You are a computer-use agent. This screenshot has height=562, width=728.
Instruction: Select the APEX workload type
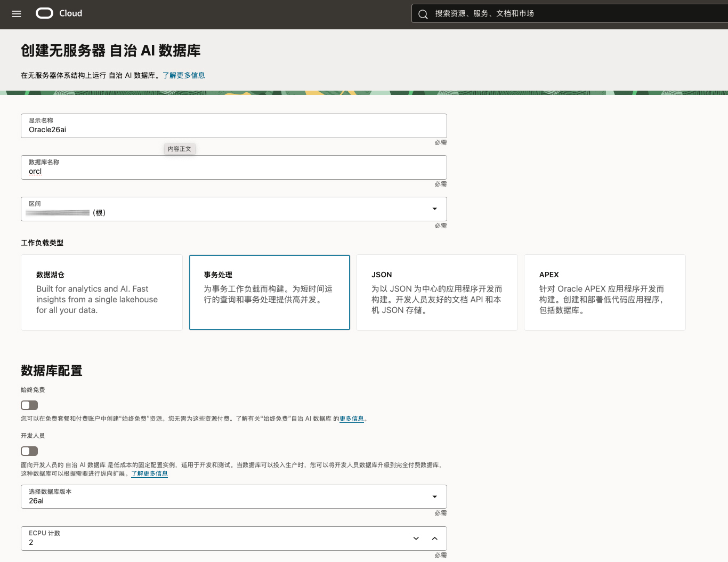point(604,292)
